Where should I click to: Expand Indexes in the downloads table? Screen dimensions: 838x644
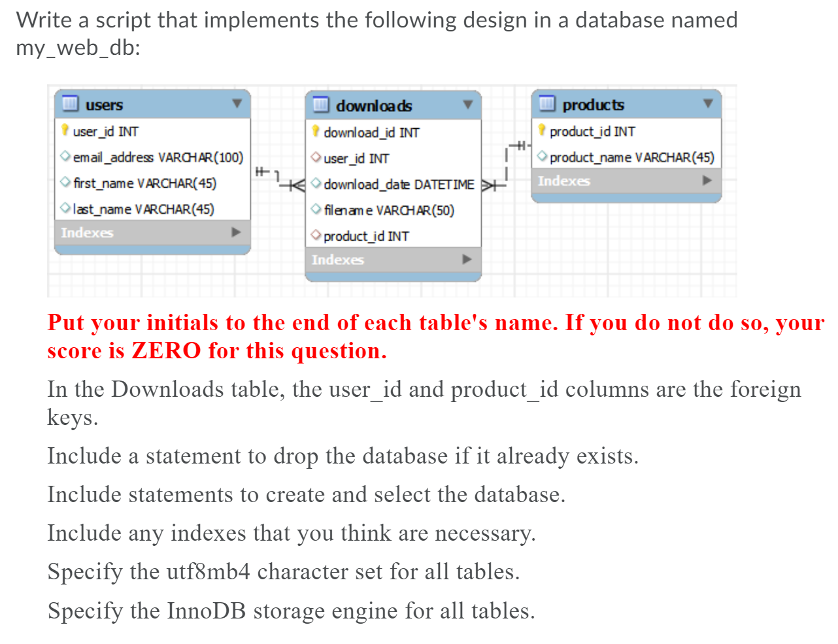[x=467, y=260]
